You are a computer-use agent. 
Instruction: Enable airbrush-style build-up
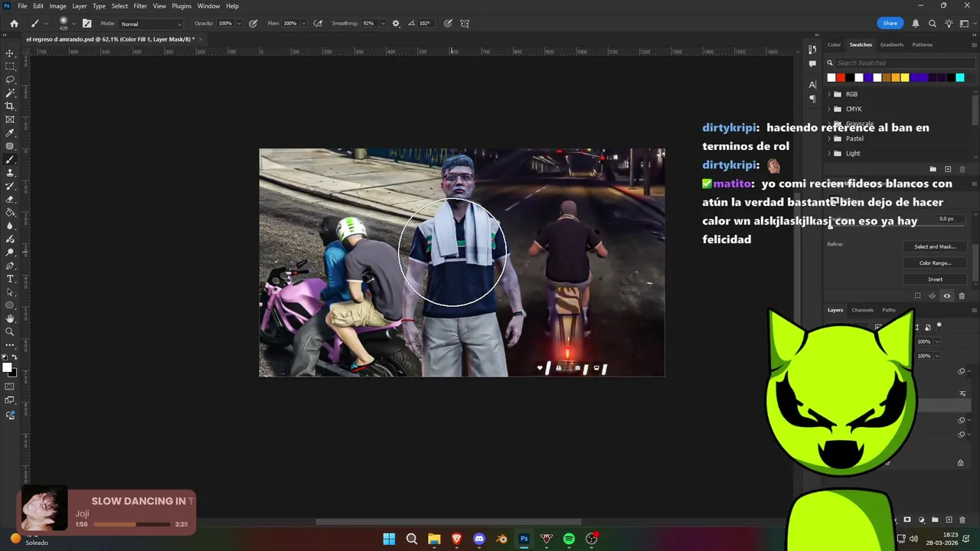click(x=318, y=24)
